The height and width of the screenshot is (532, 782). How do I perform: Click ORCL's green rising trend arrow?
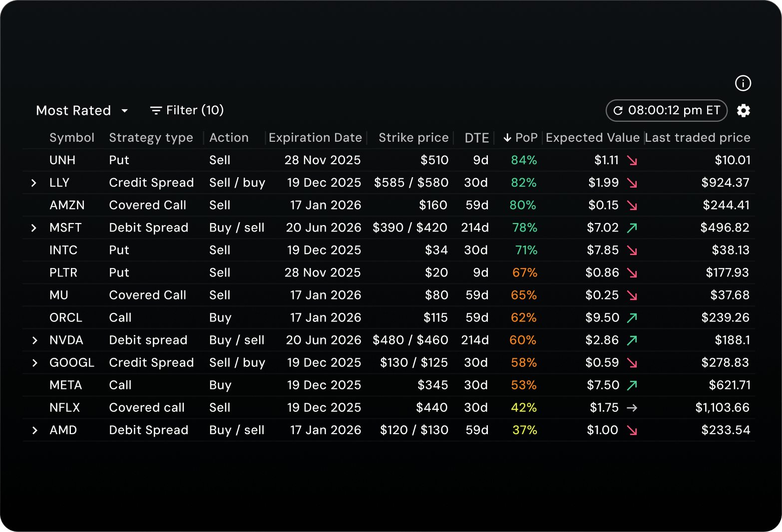[633, 317]
